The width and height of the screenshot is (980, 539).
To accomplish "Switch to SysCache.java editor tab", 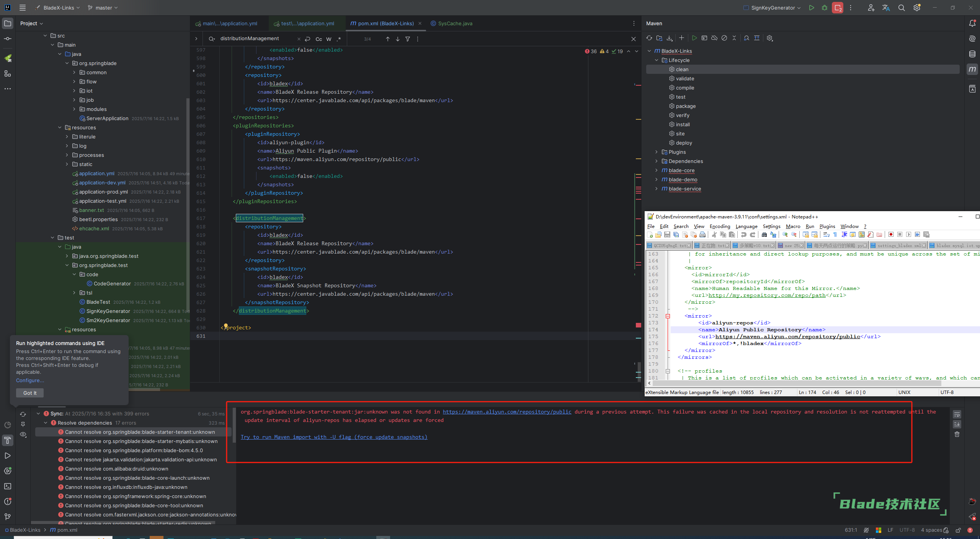I will point(455,23).
